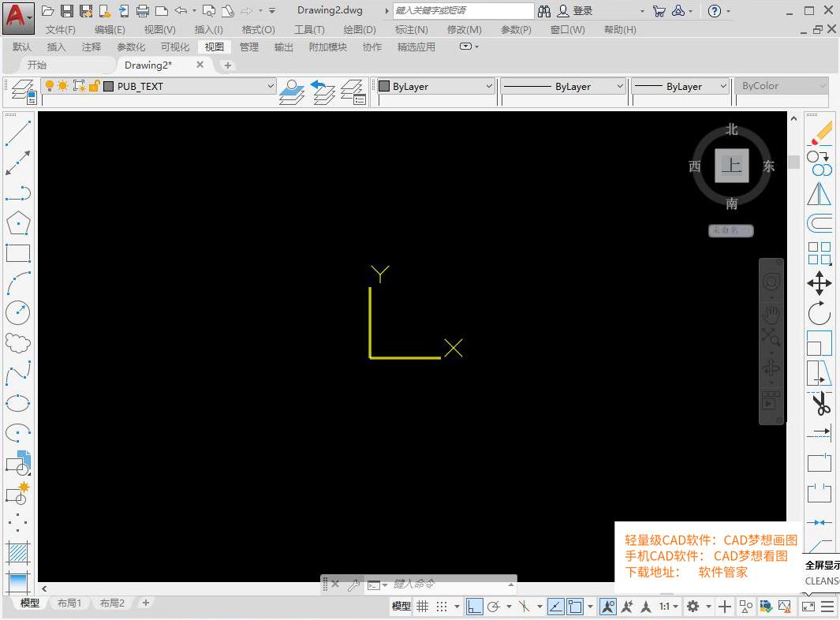
Task: Open the ByLayer linetype dropdown
Action: tap(563, 86)
